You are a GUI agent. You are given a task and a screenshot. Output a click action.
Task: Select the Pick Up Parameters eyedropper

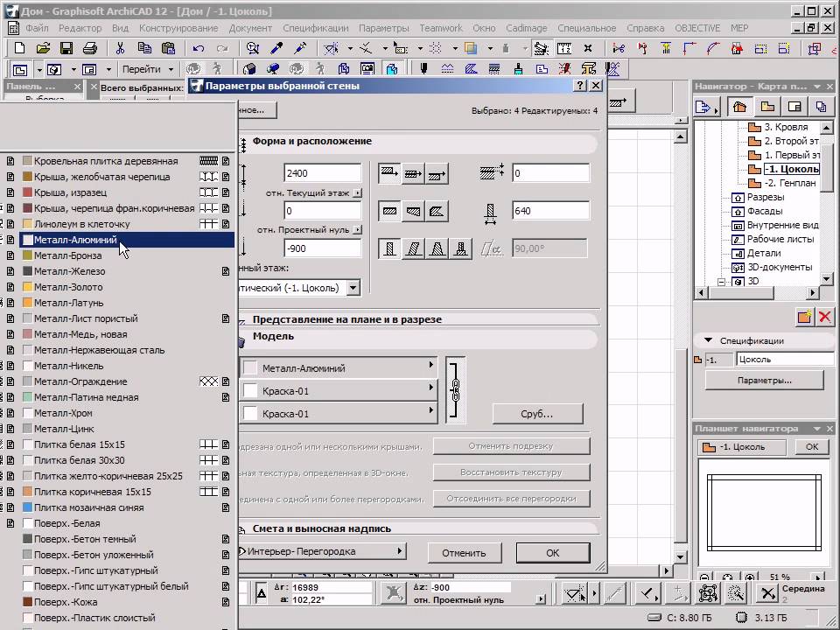tap(276, 48)
